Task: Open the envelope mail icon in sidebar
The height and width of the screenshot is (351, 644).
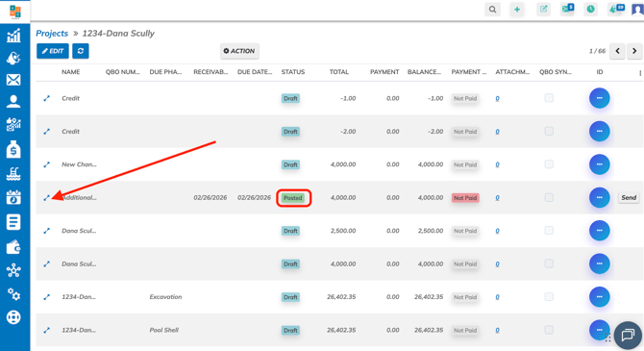Action: [13, 80]
